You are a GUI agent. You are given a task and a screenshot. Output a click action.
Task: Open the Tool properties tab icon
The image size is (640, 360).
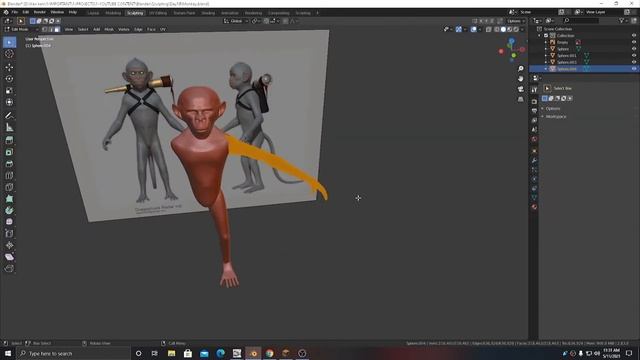click(x=534, y=90)
